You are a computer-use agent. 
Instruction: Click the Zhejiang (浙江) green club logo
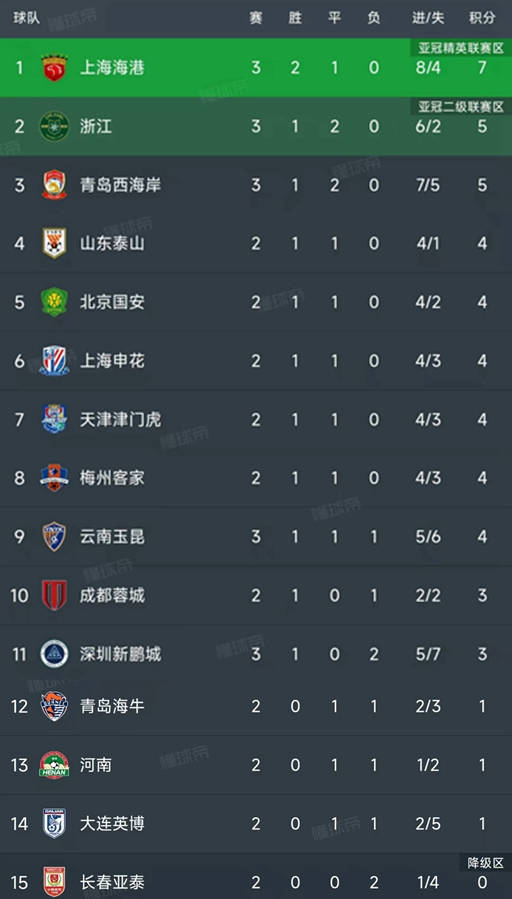click(x=54, y=126)
